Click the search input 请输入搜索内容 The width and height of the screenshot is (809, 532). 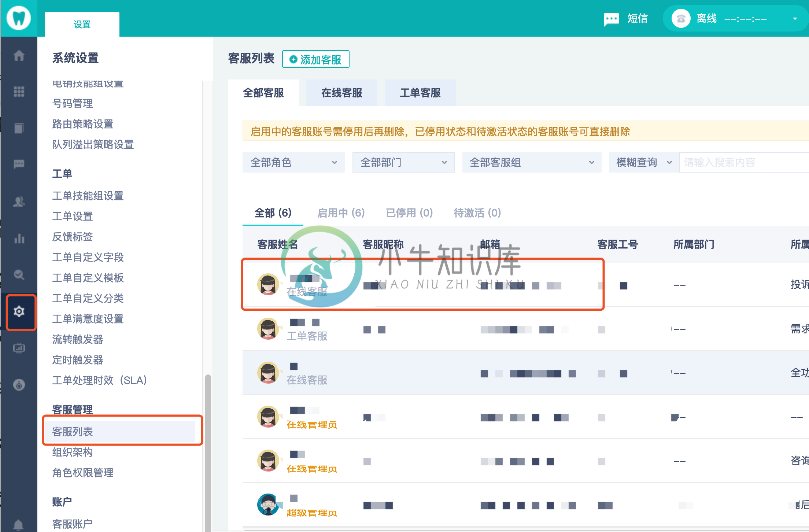click(744, 162)
